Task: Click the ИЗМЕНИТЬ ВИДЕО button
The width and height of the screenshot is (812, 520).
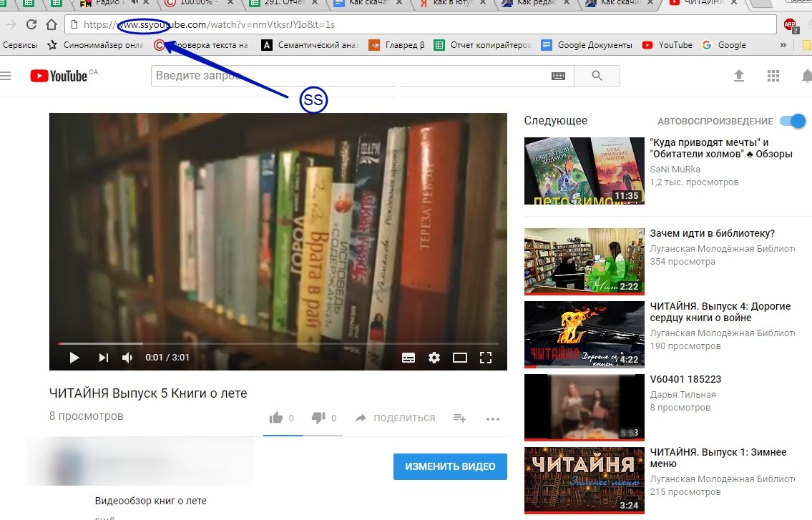Action: 450,466
